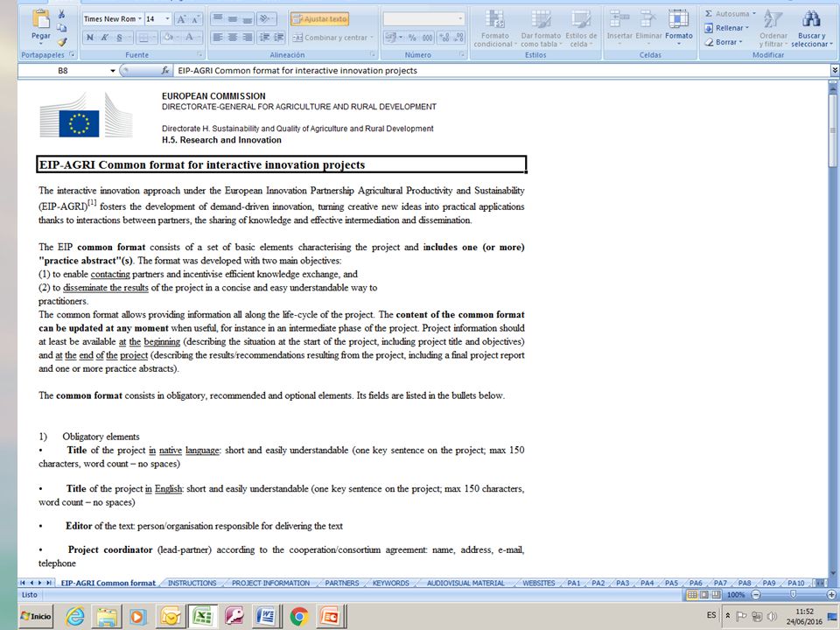Align text left

coord(218,38)
